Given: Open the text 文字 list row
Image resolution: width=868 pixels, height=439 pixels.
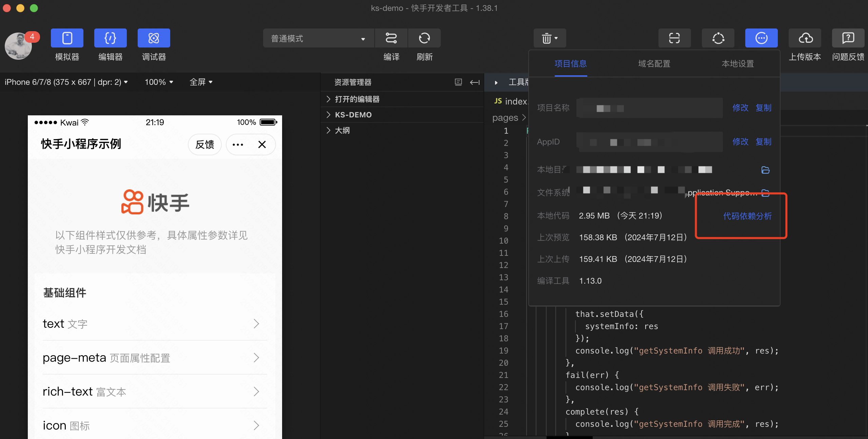Looking at the screenshot, I should tap(155, 324).
